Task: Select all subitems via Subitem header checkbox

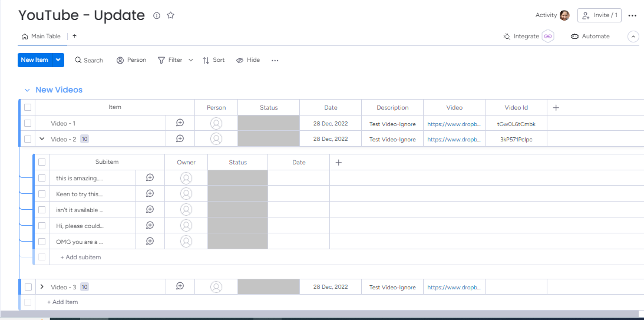Action: tap(42, 162)
